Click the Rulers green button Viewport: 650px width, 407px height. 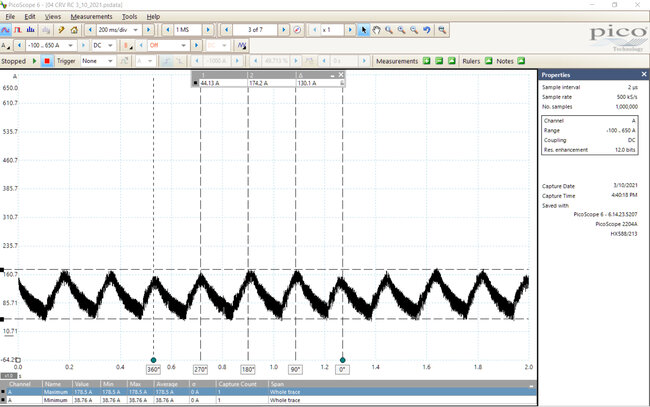click(x=486, y=60)
